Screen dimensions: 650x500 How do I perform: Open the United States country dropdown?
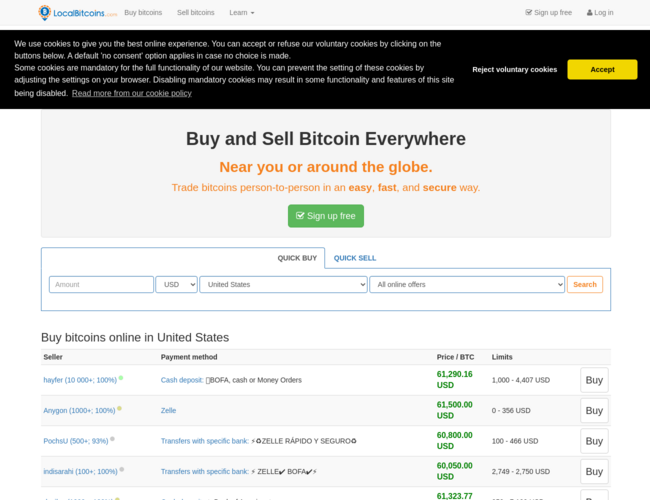click(x=283, y=284)
